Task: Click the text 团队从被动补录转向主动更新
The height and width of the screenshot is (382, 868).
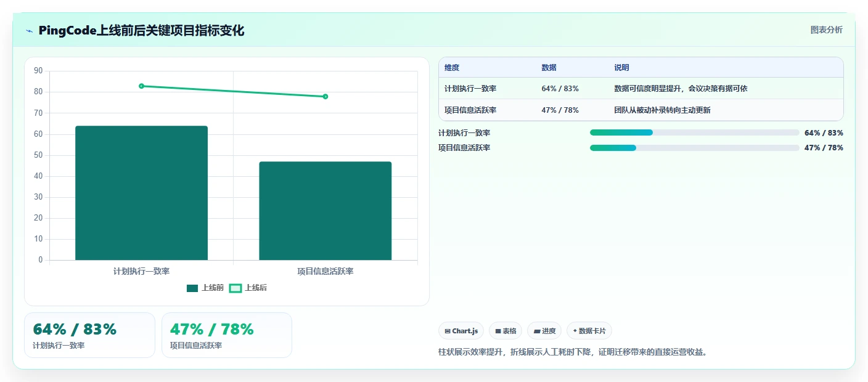Action: pos(662,110)
